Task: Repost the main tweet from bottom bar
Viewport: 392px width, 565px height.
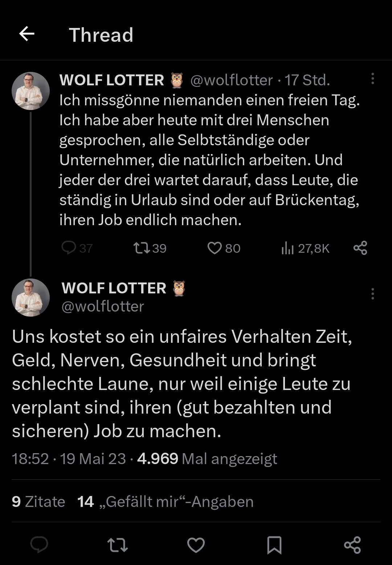Action: (x=118, y=545)
